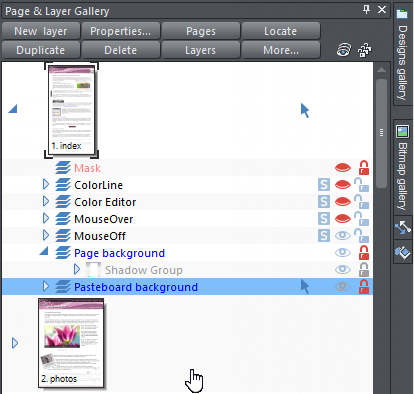Unlock the Page background layer
The image size is (414, 394).
pos(364,252)
